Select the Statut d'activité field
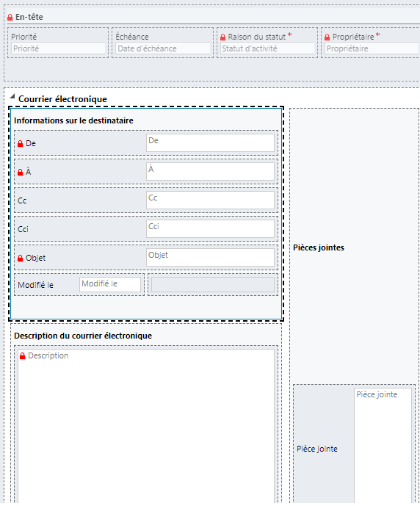This screenshot has width=420, height=506. pyautogui.click(x=267, y=48)
